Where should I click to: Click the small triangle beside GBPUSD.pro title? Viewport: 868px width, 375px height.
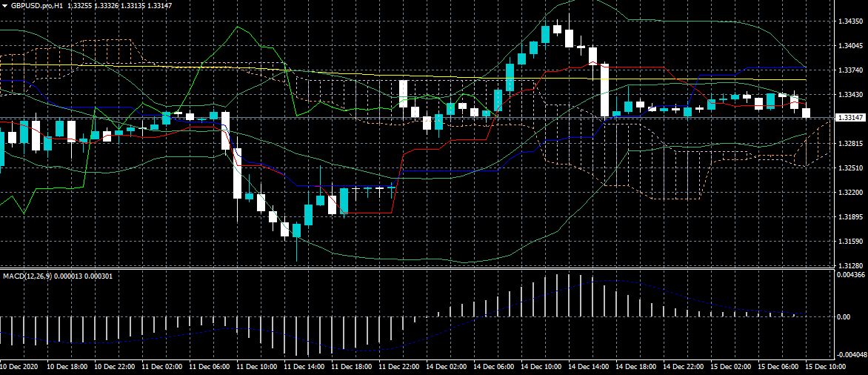pos(5,4)
